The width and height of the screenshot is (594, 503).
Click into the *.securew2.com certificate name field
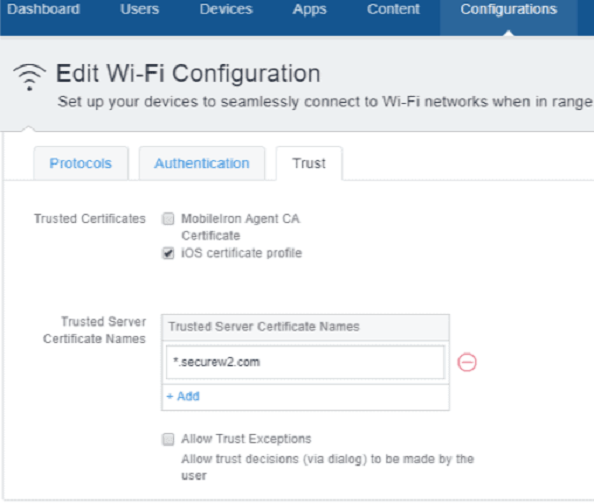coord(305,362)
